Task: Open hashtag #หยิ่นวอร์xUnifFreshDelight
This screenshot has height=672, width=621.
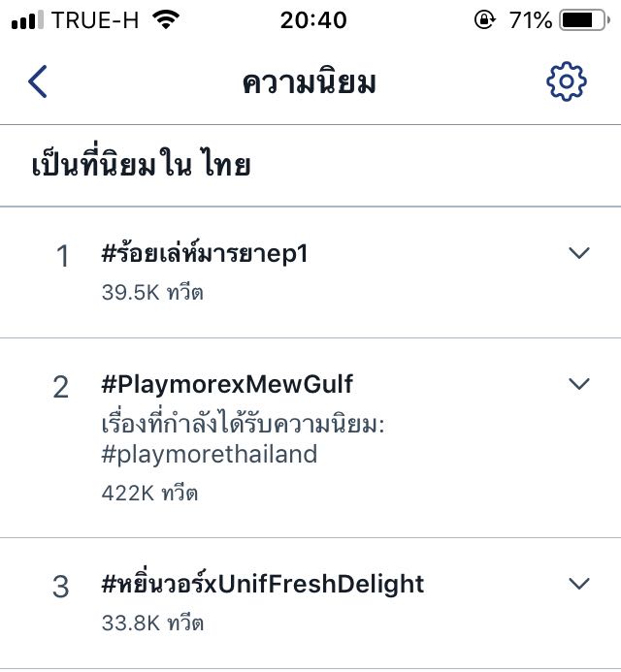Action: pyautogui.click(x=262, y=583)
